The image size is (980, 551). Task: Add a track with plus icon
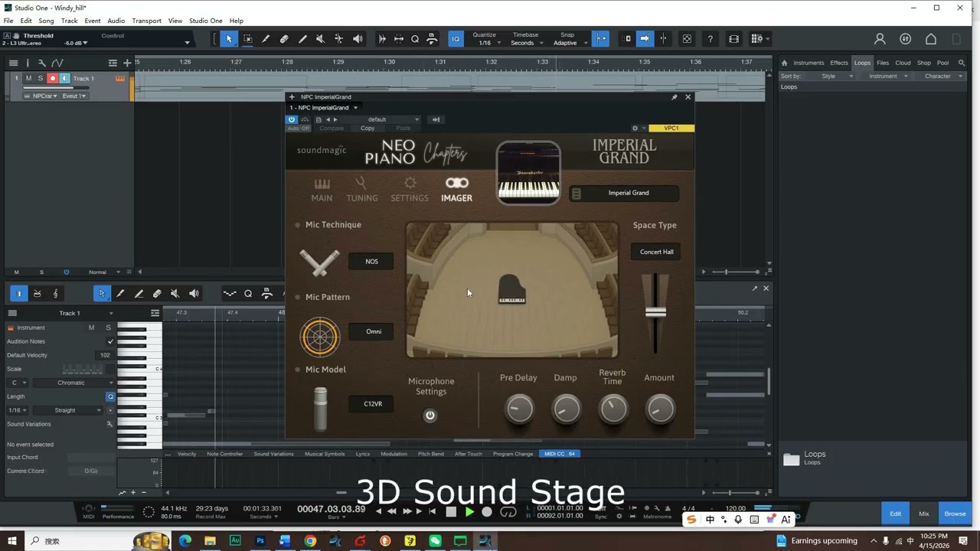click(x=127, y=63)
